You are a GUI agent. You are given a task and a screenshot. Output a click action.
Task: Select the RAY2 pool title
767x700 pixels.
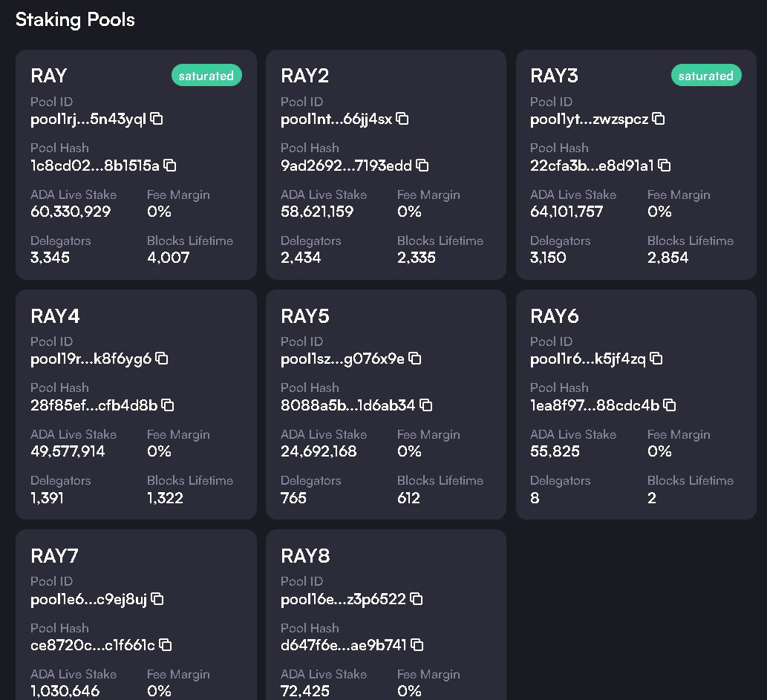(x=304, y=76)
